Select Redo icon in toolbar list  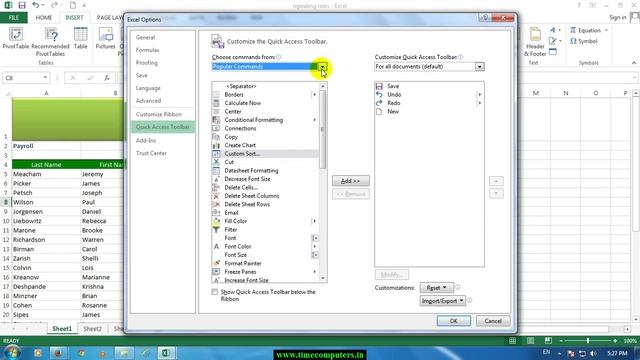379,103
